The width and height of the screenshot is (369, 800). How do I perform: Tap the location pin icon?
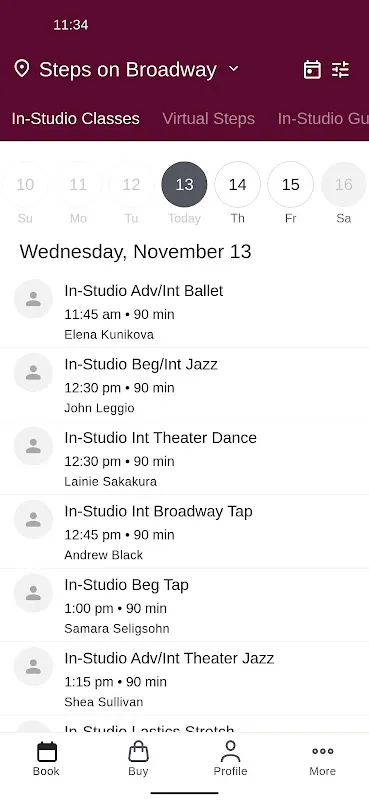click(21, 68)
